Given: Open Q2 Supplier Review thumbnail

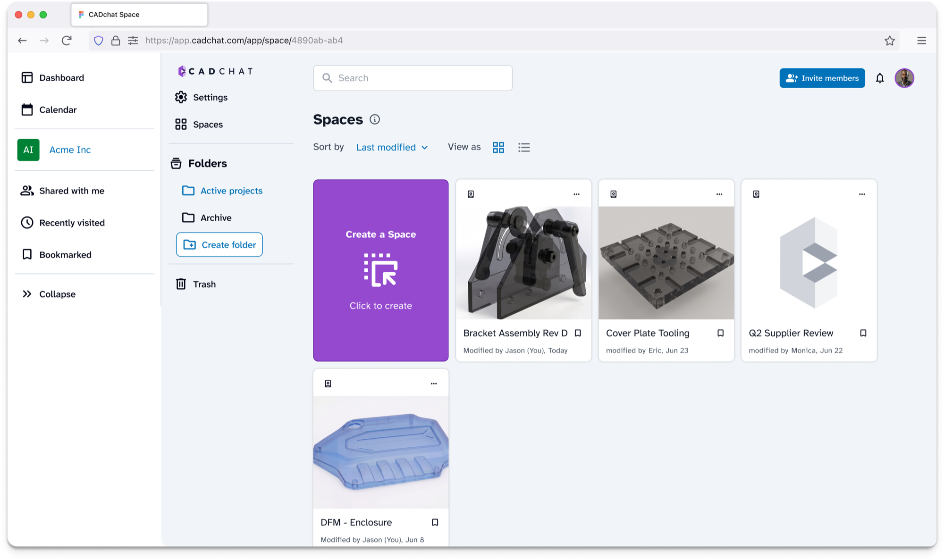Looking at the screenshot, I should (x=809, y=263).
